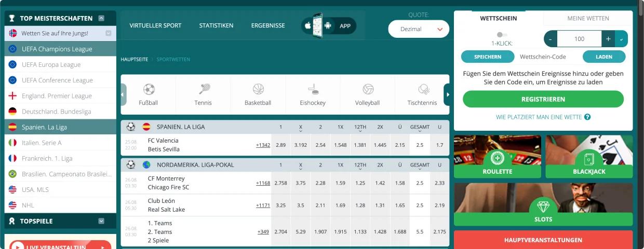Click the football icon in Spanien La Liga header
This screenshot has height=249, width=644.
(x=131, y=126)
